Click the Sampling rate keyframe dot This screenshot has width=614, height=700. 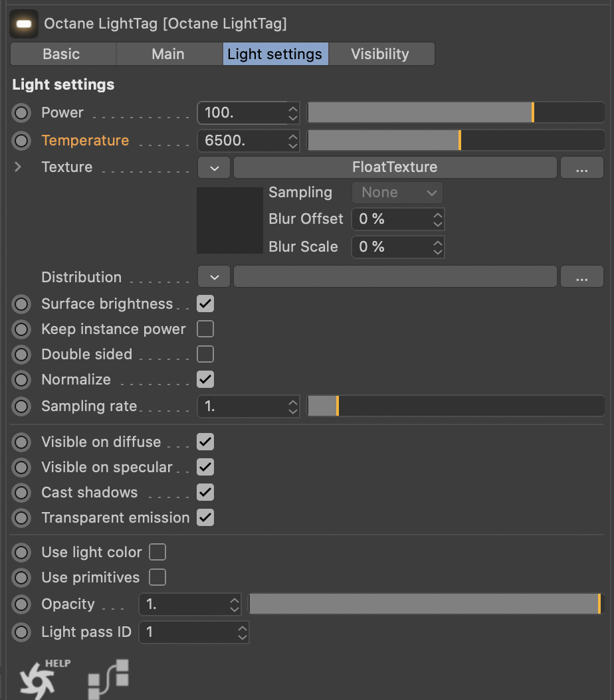[22, 406]
